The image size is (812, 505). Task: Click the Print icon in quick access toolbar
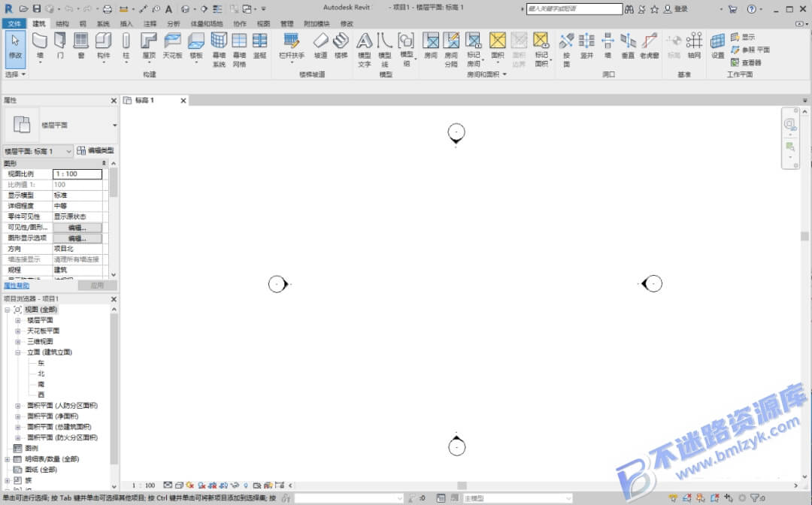pos(107,9)
